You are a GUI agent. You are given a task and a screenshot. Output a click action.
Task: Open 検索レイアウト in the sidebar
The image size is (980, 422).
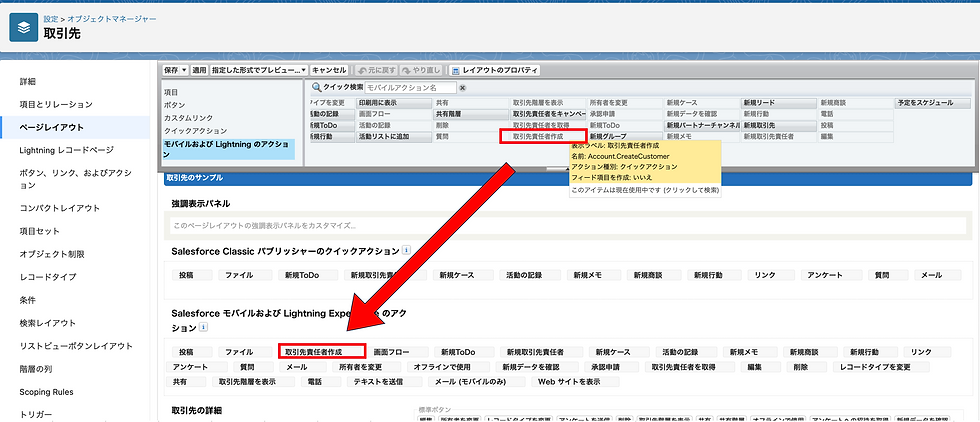pyautogui.click(x=48, y=323)
